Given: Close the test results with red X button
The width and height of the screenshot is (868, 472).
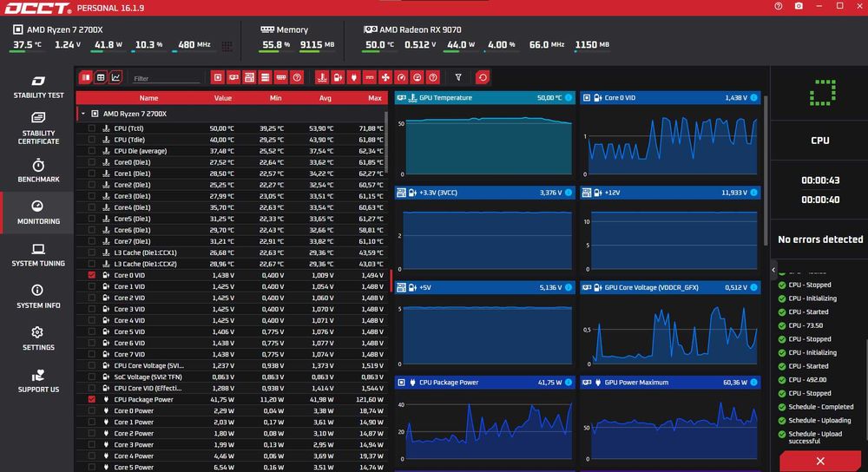Looking at the screenshot, I should [x=820, y=461].
